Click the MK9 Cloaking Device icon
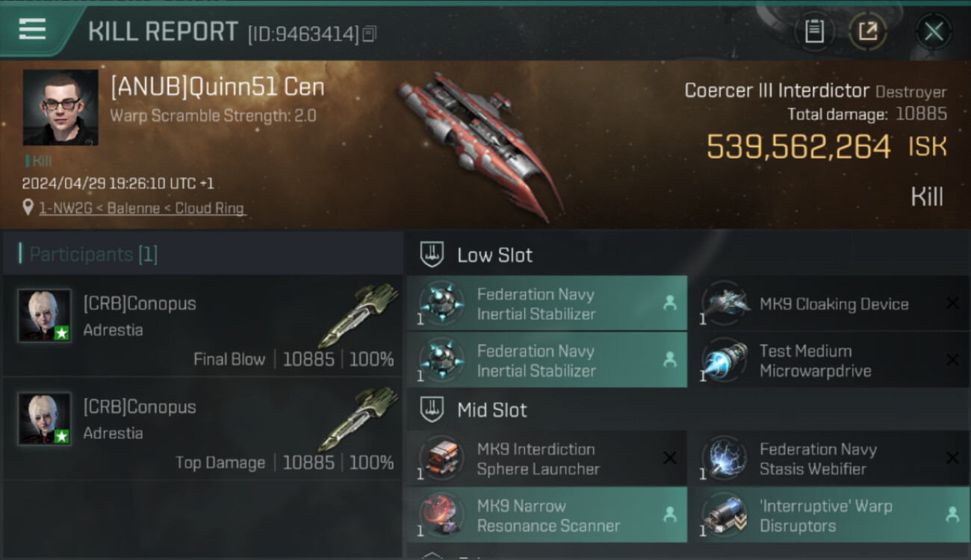 (725, 303)
